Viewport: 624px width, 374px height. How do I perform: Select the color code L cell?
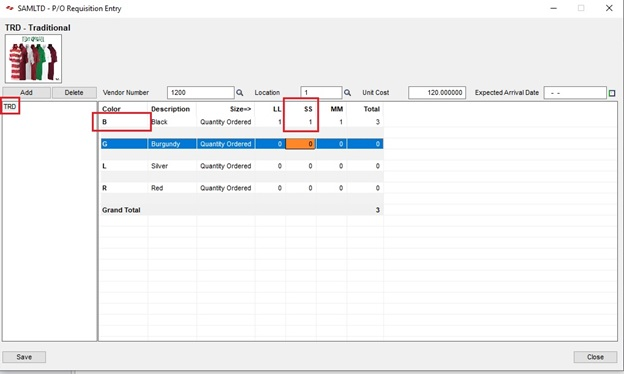tap(124, 166)
